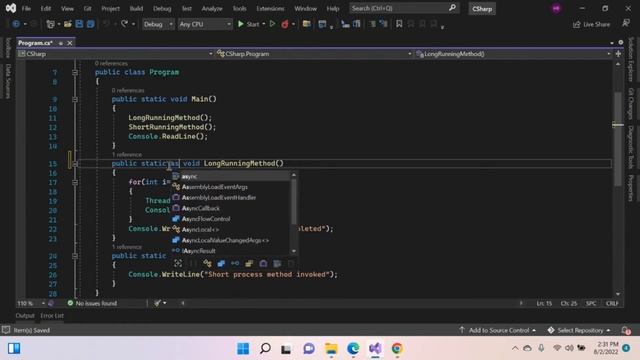Click the Live Share button
The image size is (640, 360).
[x=592, y=24]
